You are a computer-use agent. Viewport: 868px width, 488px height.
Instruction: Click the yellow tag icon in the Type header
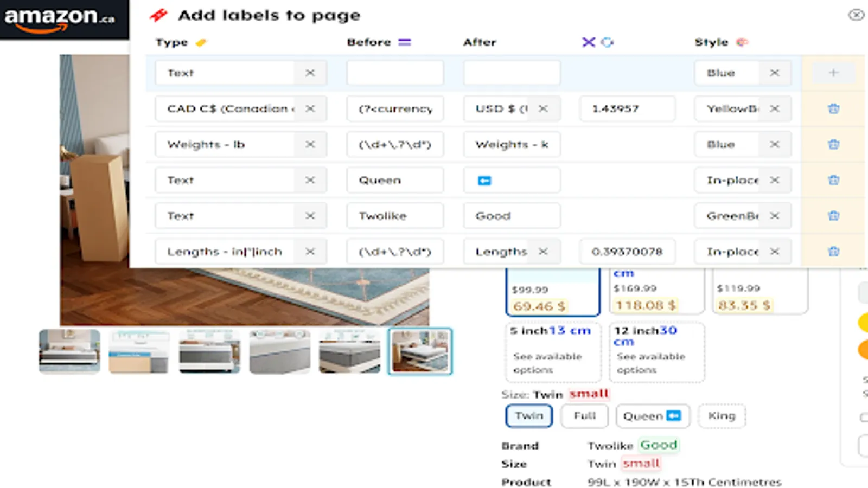(200, 42)
